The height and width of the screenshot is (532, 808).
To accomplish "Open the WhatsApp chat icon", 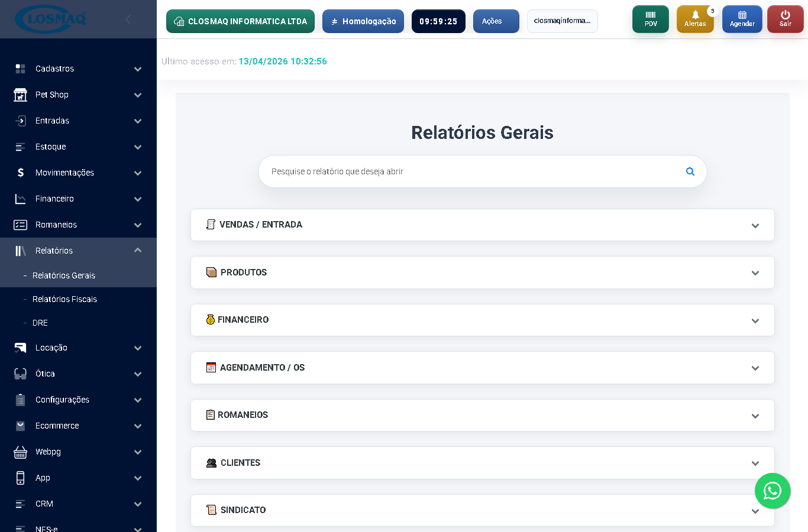I will pyautogui.click(x=773, y=491).
